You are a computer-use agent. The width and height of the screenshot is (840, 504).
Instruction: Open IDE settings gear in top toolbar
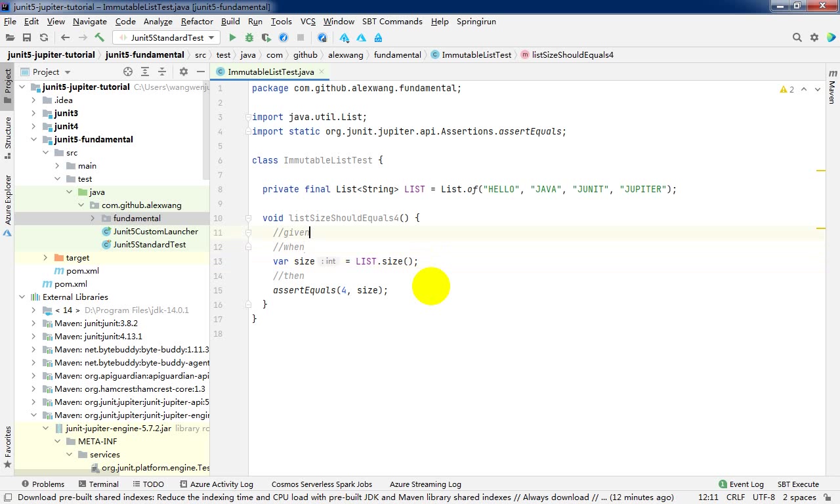pos(814,37)
